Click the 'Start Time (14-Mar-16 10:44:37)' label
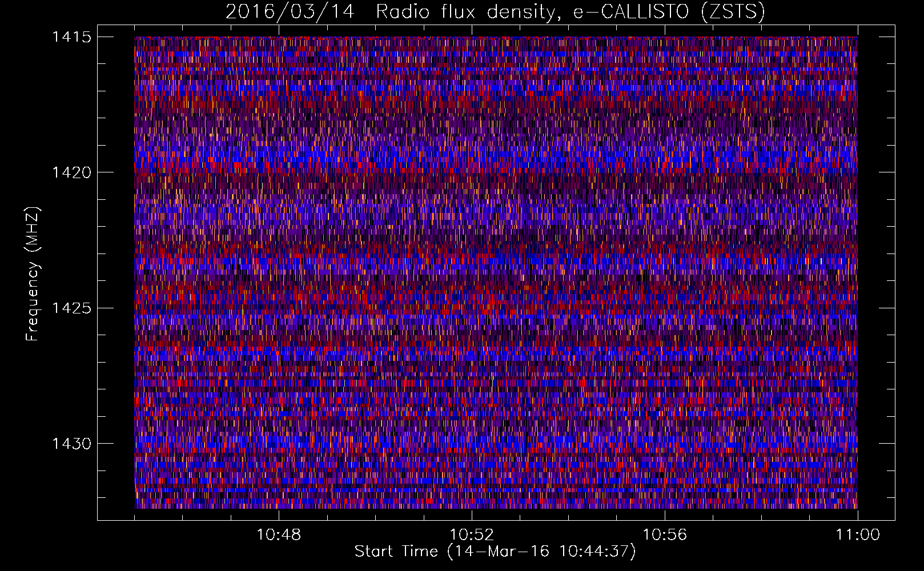 coord(495,552)
